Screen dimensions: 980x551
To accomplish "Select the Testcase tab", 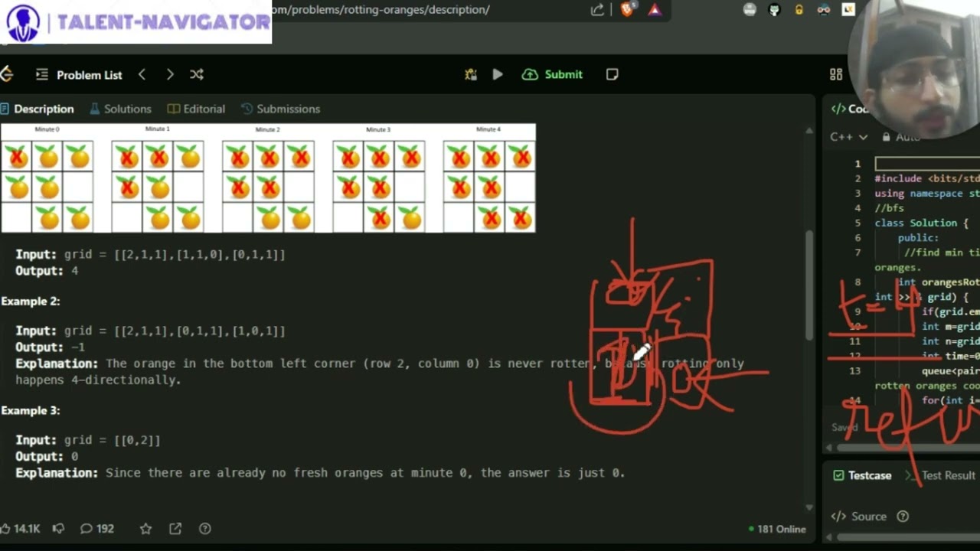I will click(x=862, y=475).
